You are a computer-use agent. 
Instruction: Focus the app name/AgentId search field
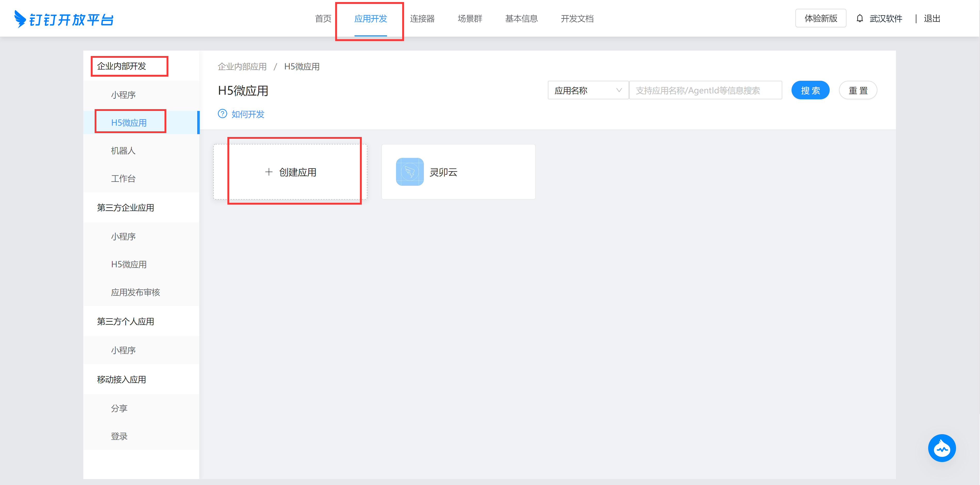(x=705, y=90)
